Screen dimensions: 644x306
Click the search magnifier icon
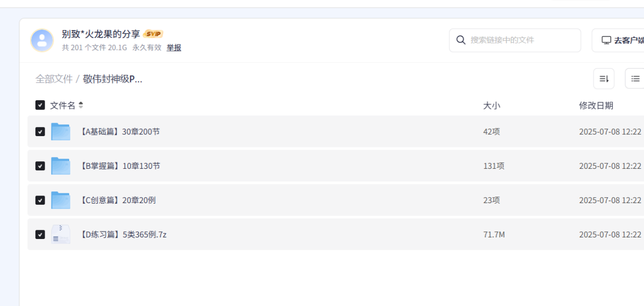tap(460, 40)
